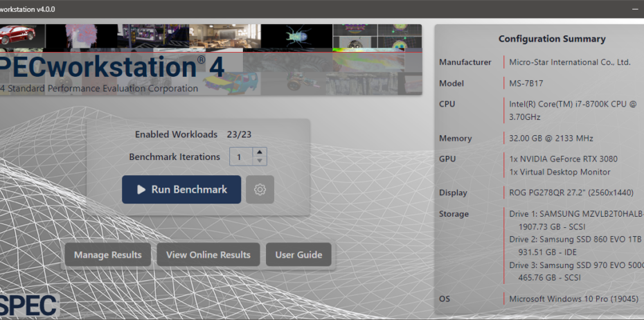Click the Microsoft Windows 10 Pro (19045) text
This screenshot has height=320, width=644.
point(574,299)
